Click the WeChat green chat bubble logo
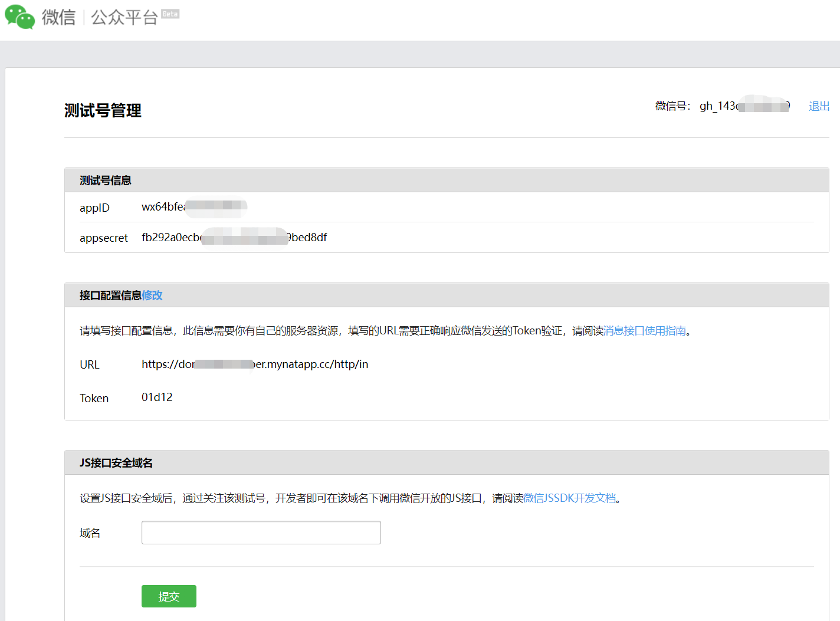This screenshot has width=840, height=621. pyautogui.click(x=20, y=17)
